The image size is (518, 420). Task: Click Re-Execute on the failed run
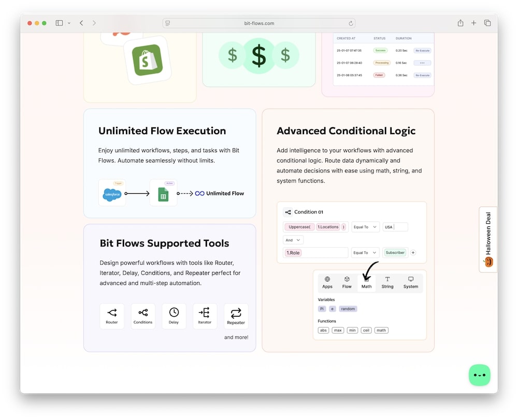point(422,75)
